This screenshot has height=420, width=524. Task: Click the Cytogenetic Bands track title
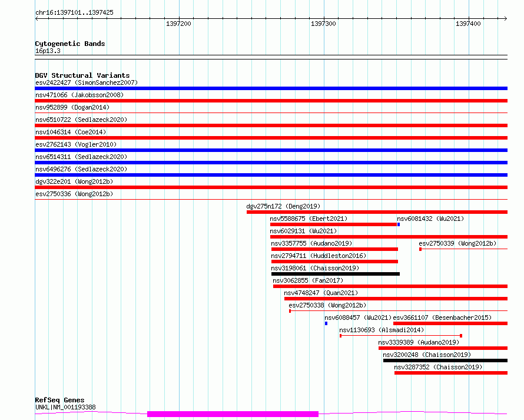point(70,44)
